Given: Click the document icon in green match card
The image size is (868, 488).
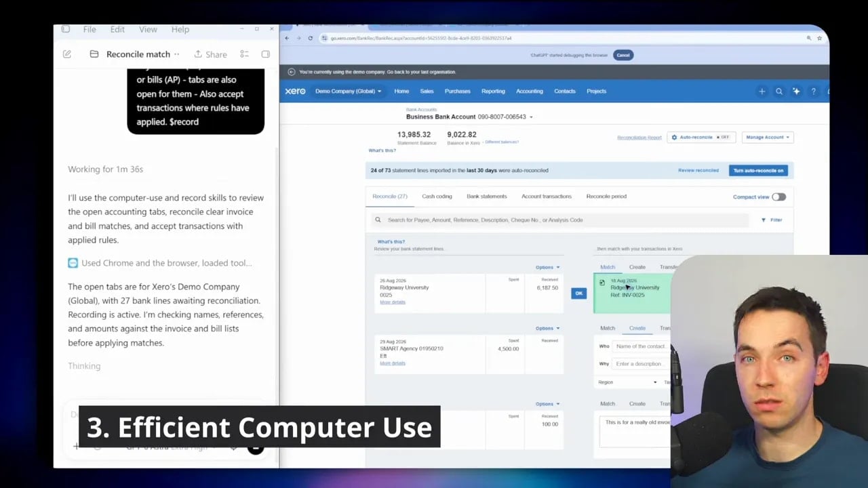Looking at the screenshot, I should tap(601, 283).
